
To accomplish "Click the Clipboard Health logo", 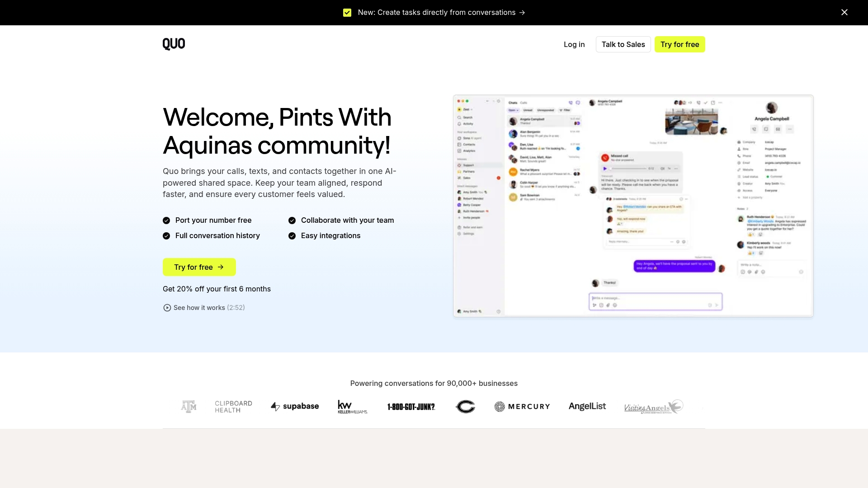I will [x=233, y=407].
